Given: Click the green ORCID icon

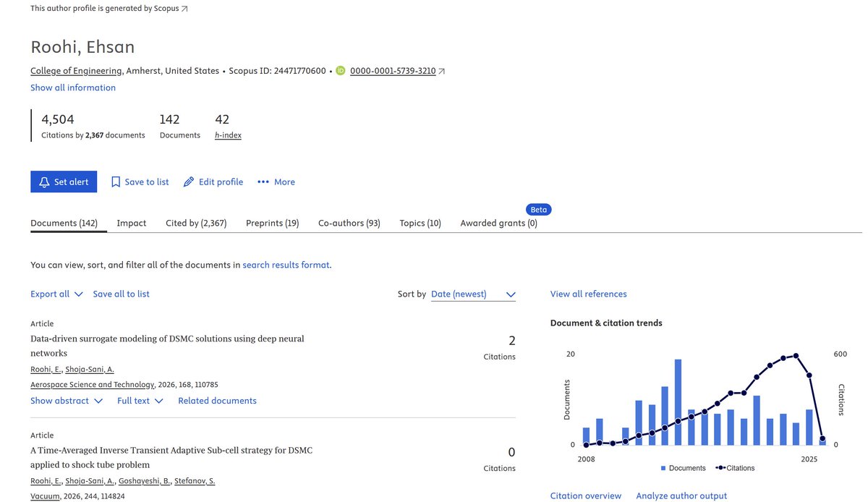Looking at the screenshot, I should (x=341, y=71).
